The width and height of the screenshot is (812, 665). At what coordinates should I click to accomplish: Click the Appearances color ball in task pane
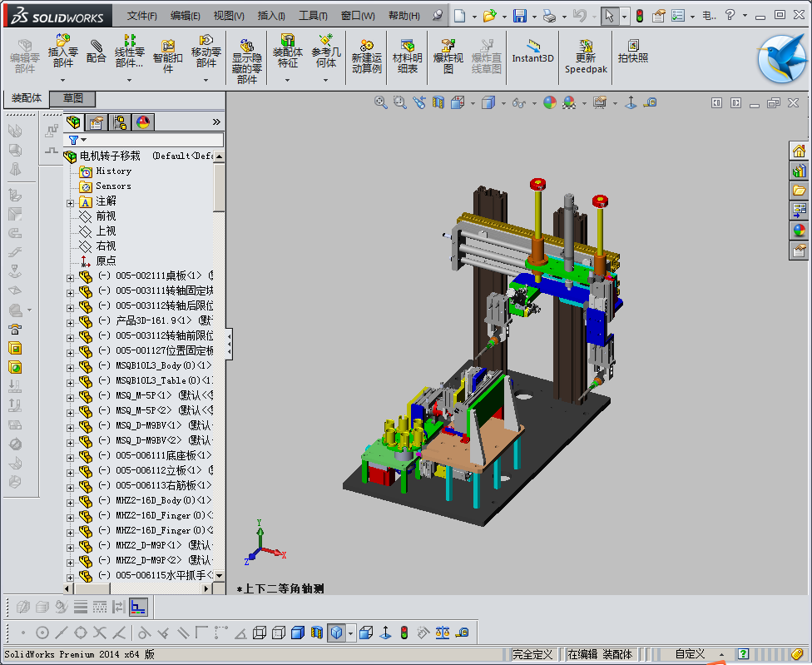tap(800, 231)
